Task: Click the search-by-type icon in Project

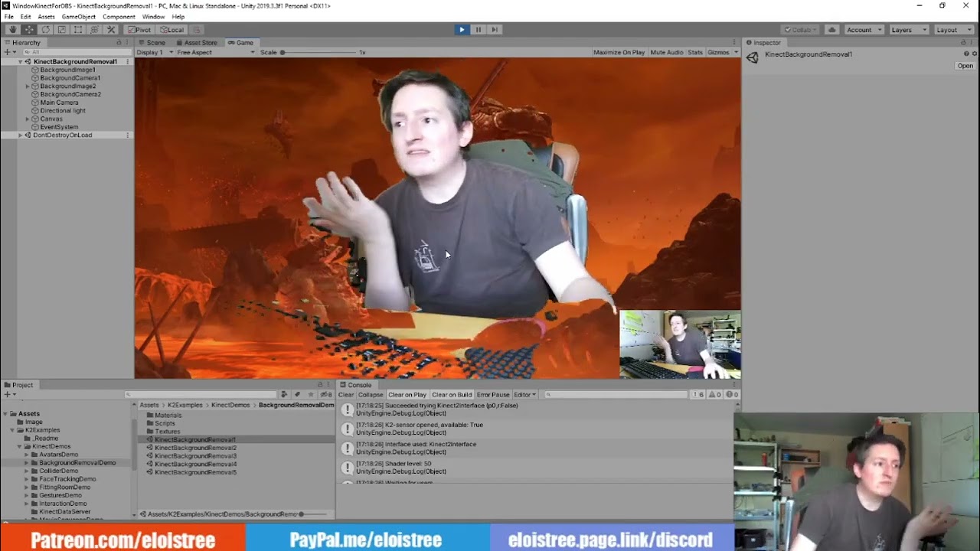Action: pyautogui.click(x=284, y=394)
